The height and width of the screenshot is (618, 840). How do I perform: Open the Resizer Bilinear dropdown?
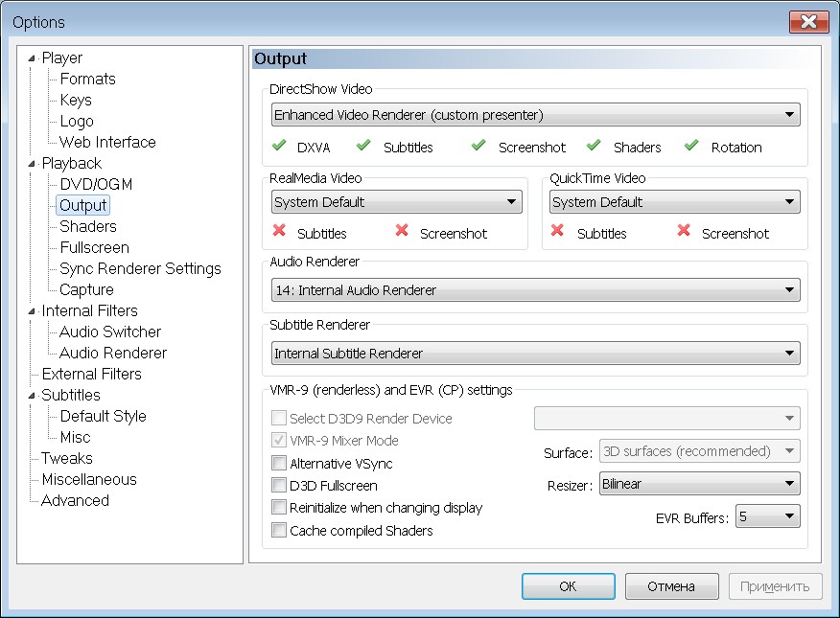(700, 484)
